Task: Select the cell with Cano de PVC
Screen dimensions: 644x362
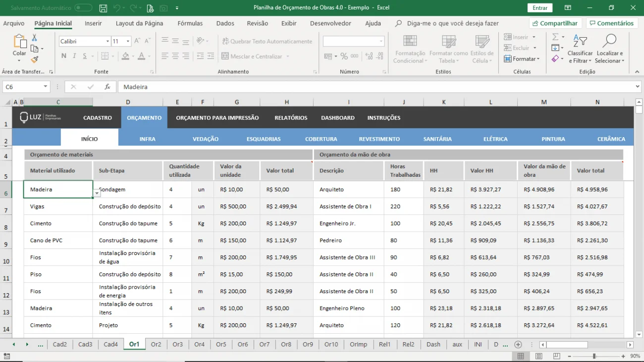Action: coord(58,240)
